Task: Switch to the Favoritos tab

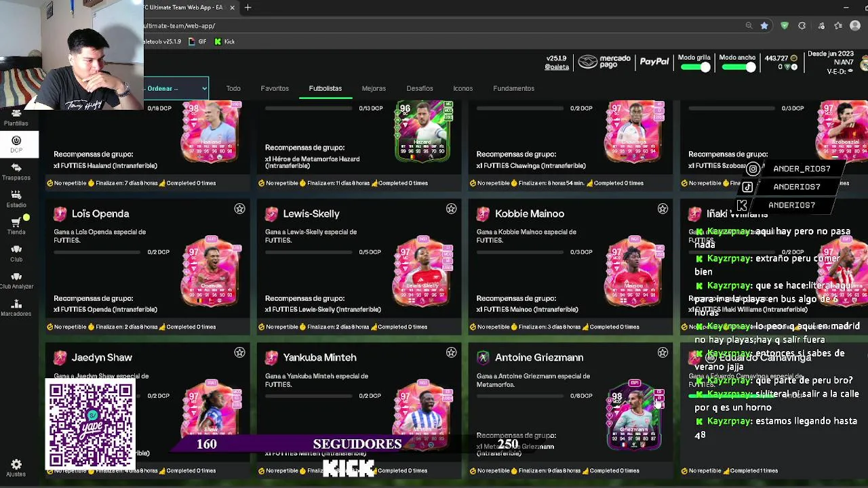Action: [275, 88]
